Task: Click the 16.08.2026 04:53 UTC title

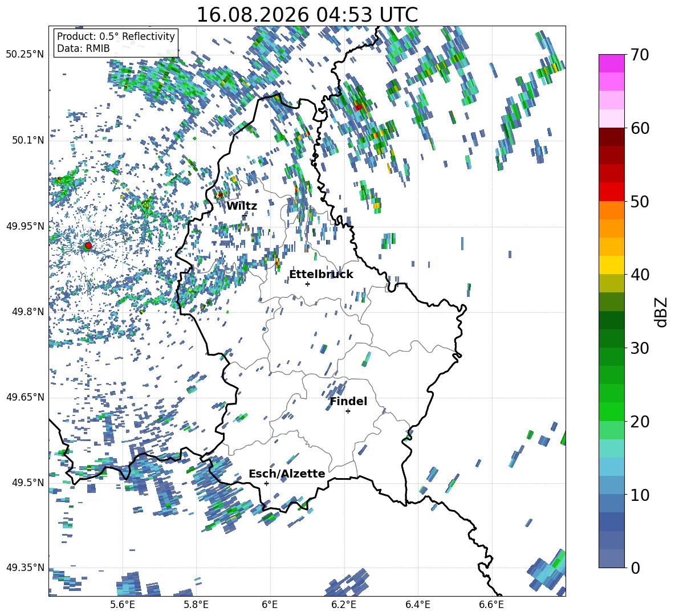Action: (x=307, y=15)
